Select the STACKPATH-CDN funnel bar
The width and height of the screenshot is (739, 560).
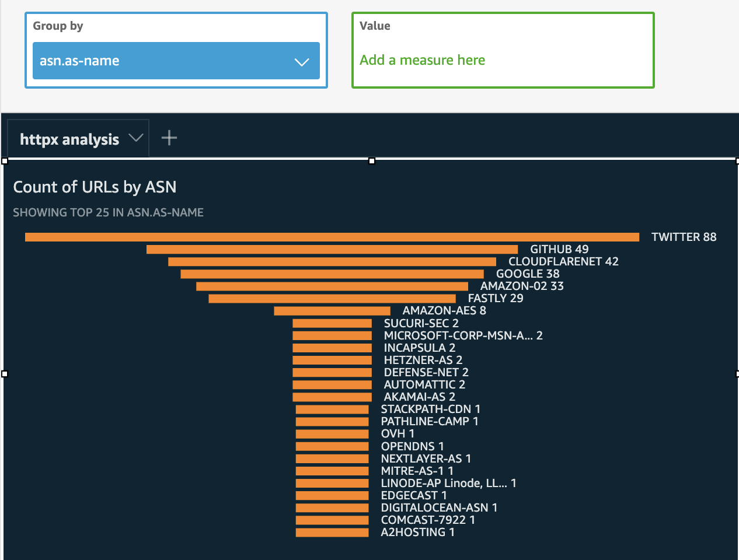point(332,409)
